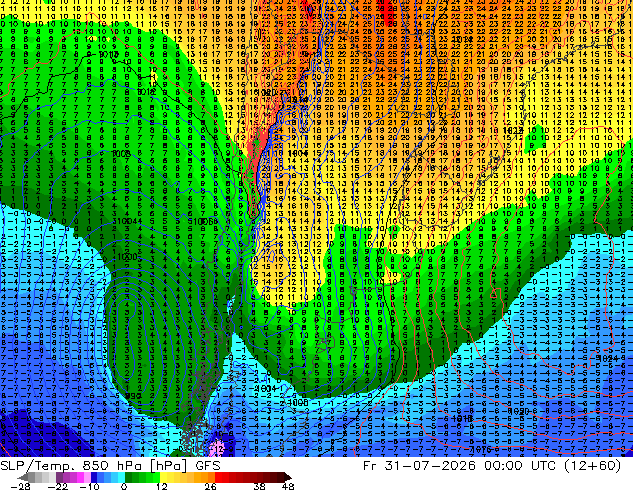Viewport: 634px width, 490px height.
Task: Click the '990' isobar label in the low
Action: [x=133, y=396]
